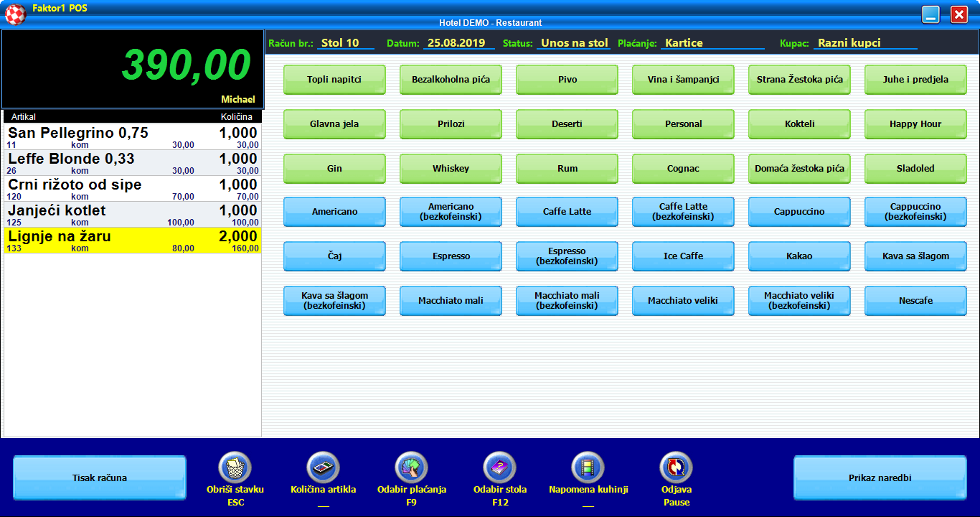Click the Obriši stavku trash icon
The height and width of the screenshot is (517, 980).
point(235,467)
